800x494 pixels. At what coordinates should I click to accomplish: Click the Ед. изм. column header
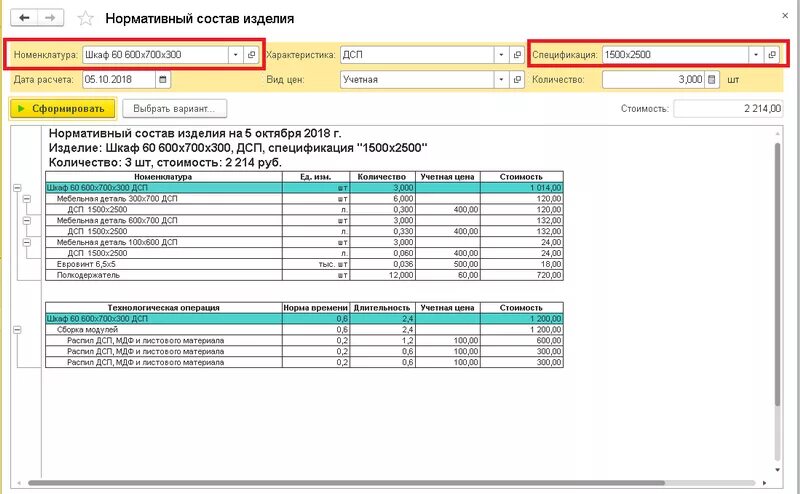coord(316,177)
